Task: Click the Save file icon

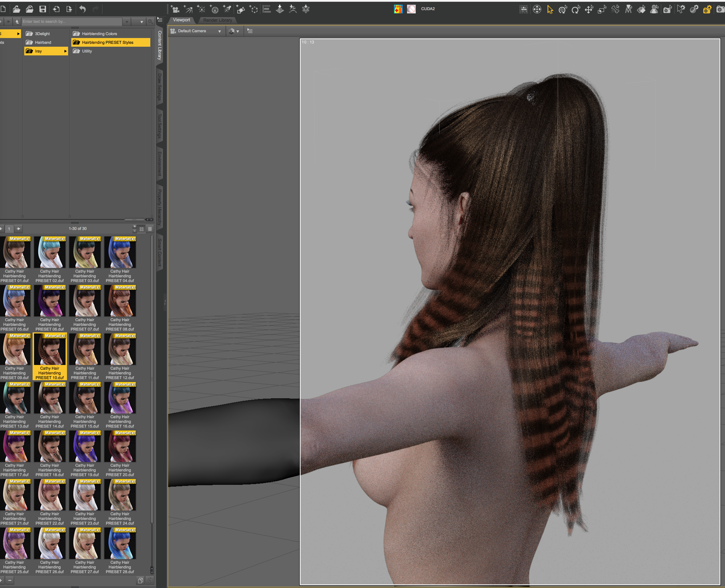Action: (x=42, y=9)
